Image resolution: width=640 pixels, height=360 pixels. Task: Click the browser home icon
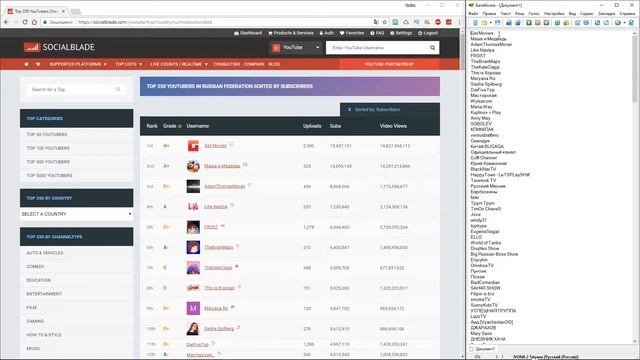(34, 22)
